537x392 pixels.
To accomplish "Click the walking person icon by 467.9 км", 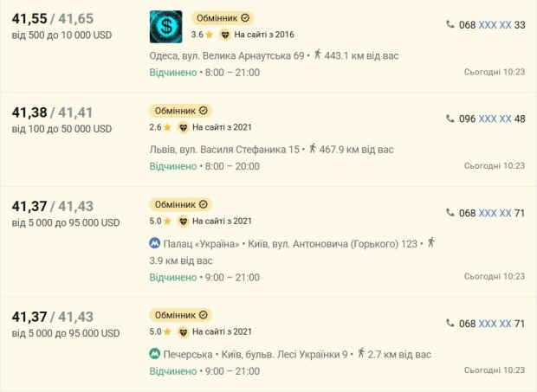I will coord(313,148).
